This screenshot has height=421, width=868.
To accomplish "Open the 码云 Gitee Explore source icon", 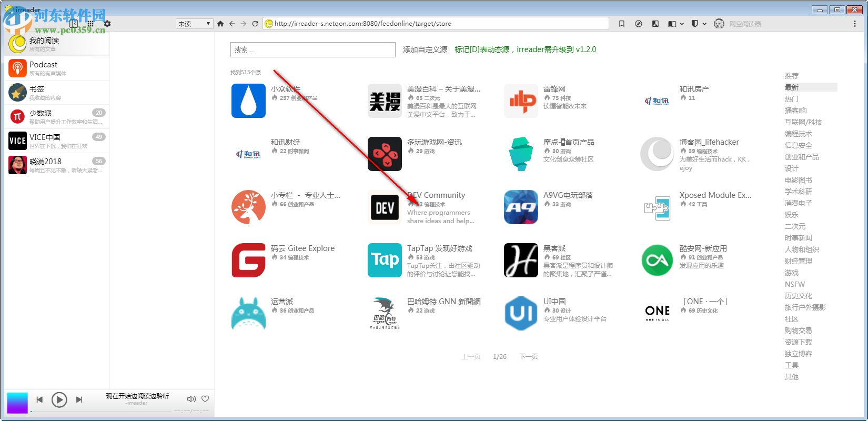I will click(248, 260).
